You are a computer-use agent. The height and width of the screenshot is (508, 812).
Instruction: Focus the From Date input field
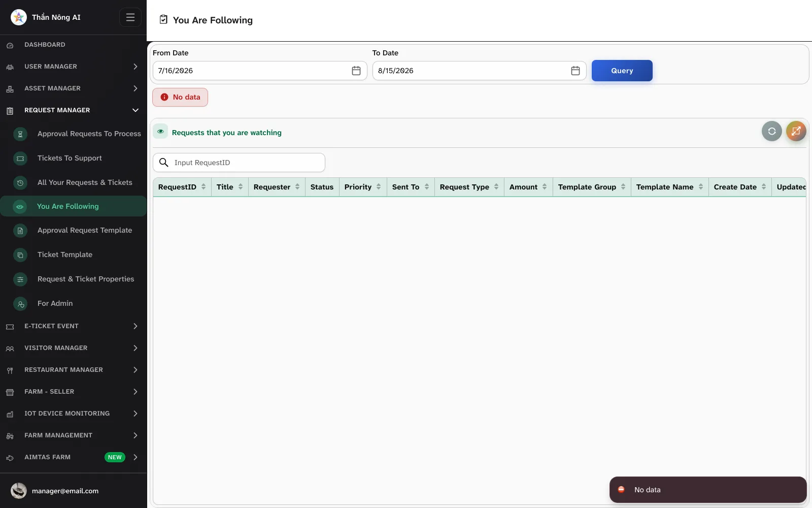tap(260, 71)
